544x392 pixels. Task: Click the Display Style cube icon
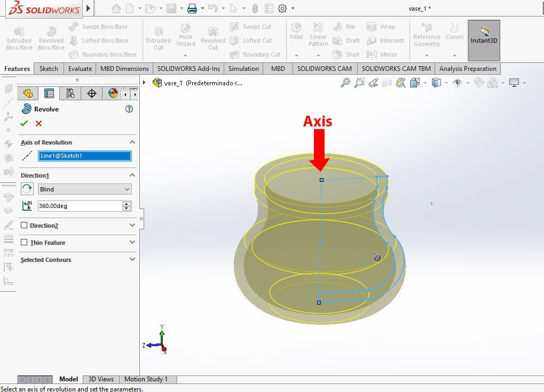click(436, 83)
